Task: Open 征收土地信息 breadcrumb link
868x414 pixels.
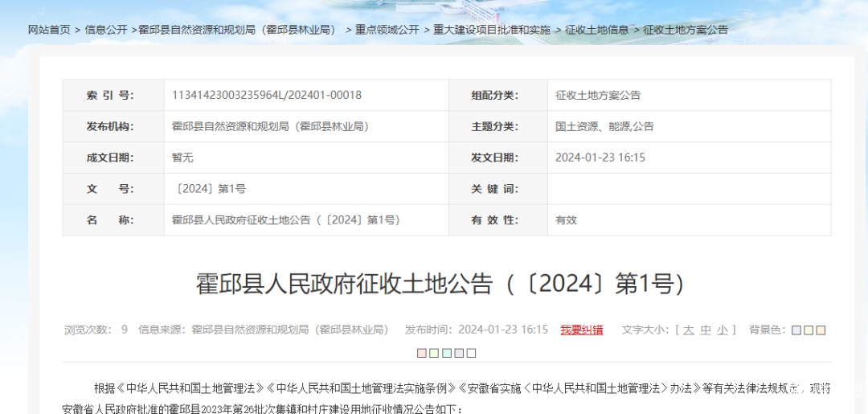Action: click(x=596, y=30)
